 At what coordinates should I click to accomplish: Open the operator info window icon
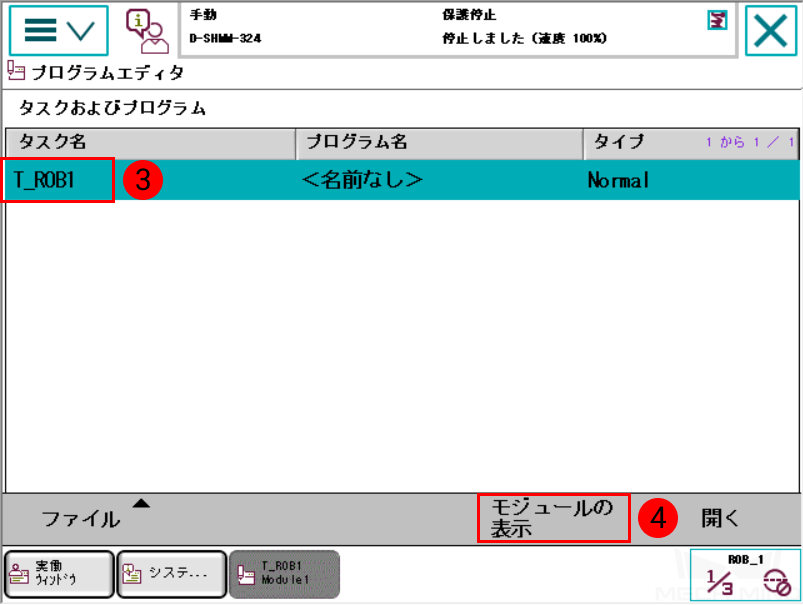pos(147,31)
